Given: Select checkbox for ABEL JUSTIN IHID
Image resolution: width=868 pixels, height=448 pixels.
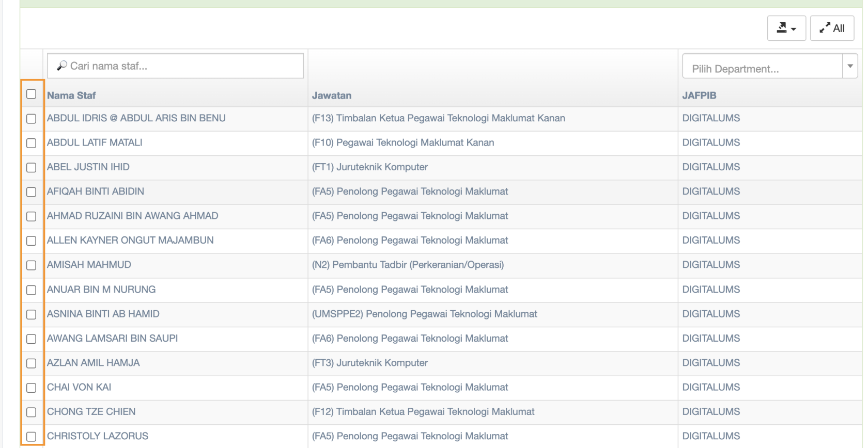Looking at the screenshot, I should pos(32,168).
